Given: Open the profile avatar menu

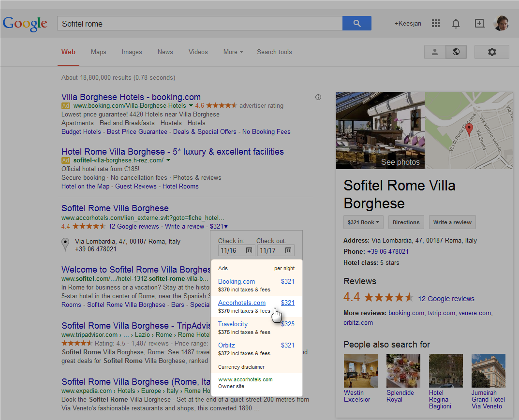Looking at the screenshot, I should pyautogui.click(x=502, y=23).
